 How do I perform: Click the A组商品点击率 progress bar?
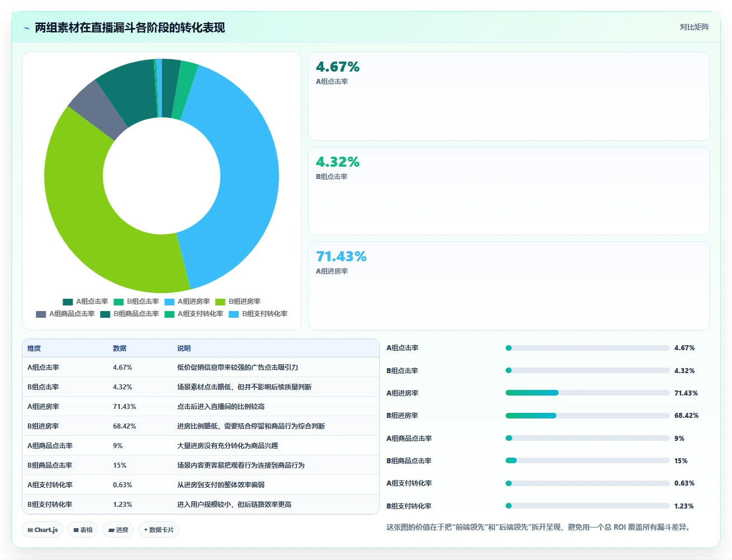click(x=587, y=438)
